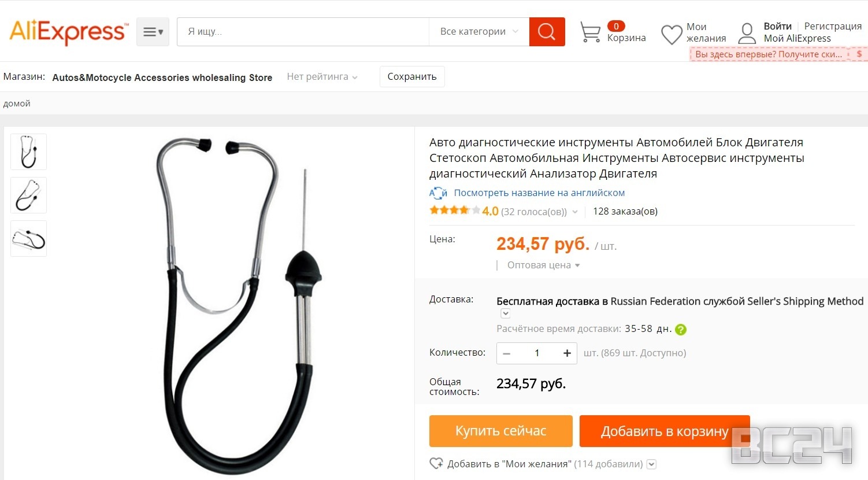Open the wishlist heart icon in header

(x=672, y=34)
